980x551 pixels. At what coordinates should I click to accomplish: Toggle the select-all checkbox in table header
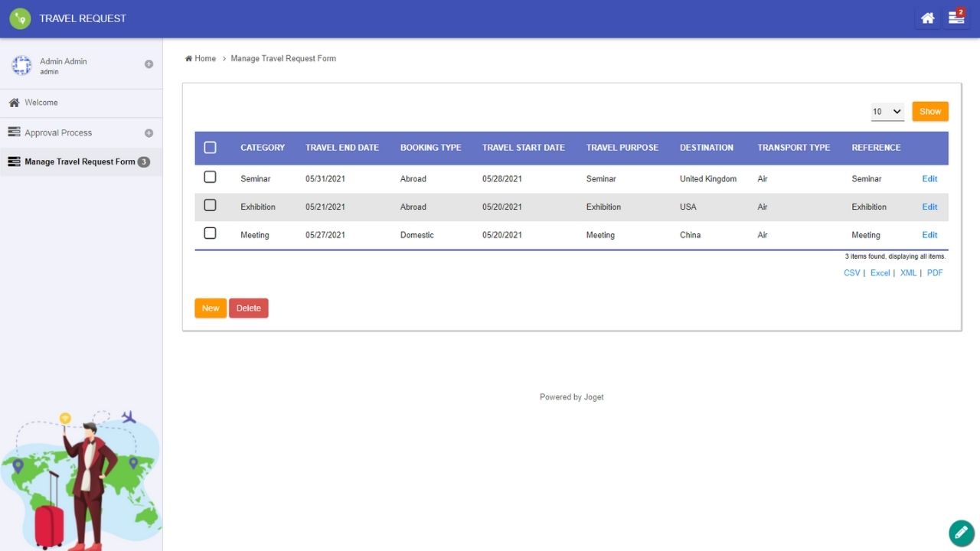(x=210, y=148)
